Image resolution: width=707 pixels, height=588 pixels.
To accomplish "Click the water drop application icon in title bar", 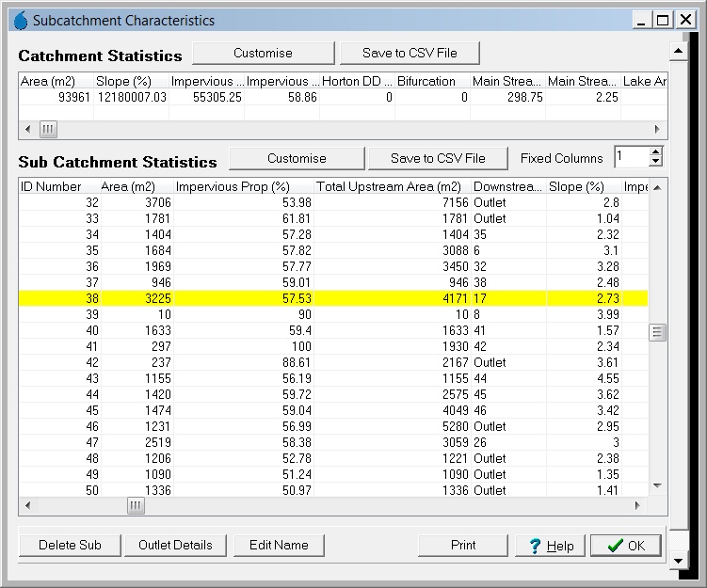I will point(21,20).
